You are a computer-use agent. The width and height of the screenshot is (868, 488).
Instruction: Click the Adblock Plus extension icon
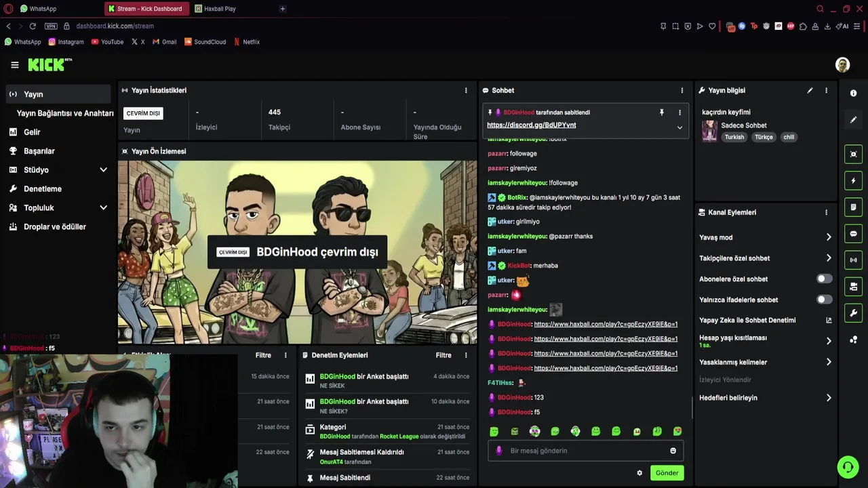click(x=790, y=26)
